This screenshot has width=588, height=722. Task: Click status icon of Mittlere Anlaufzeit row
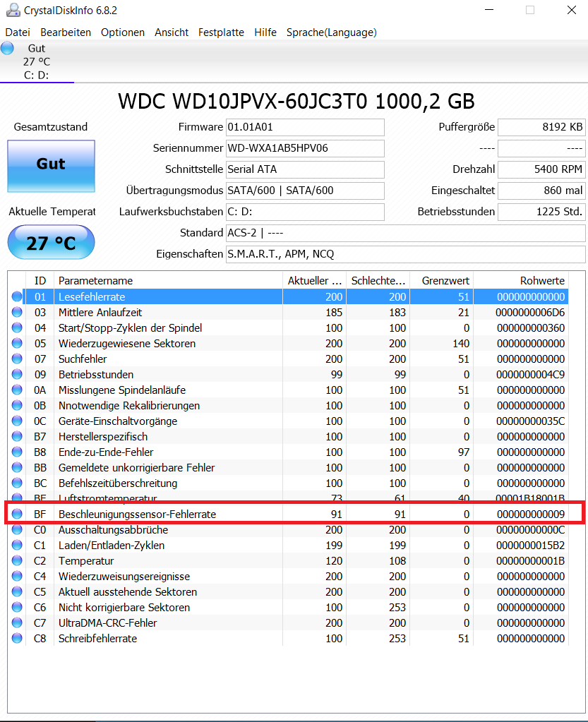tap(17, 312)
